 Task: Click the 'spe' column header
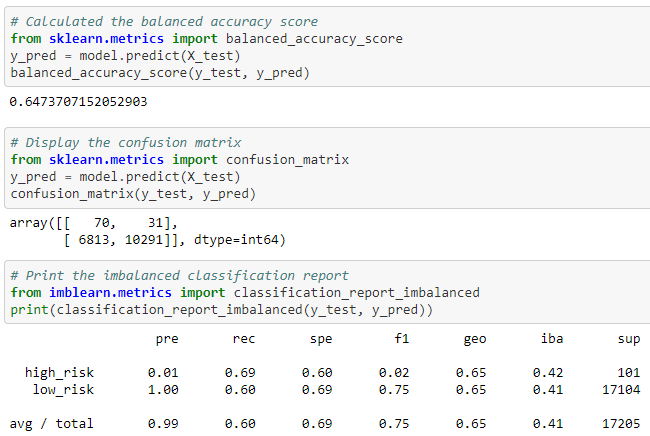point(321,339)
